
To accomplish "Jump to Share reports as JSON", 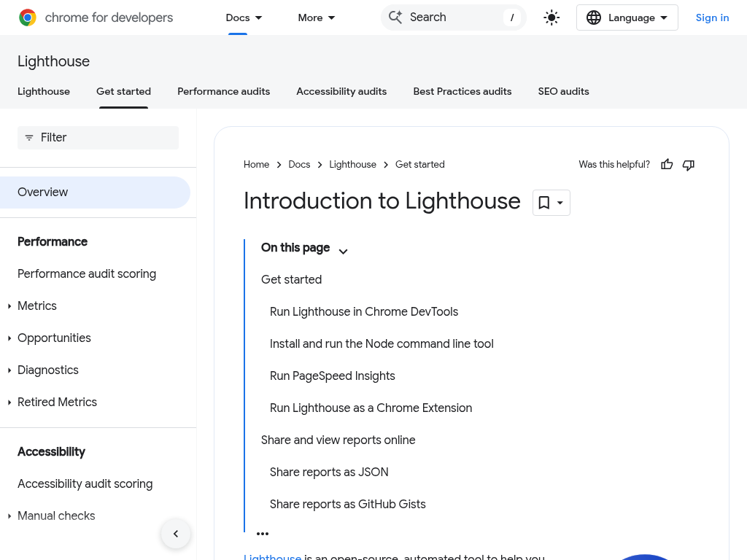I will (329, 472).
